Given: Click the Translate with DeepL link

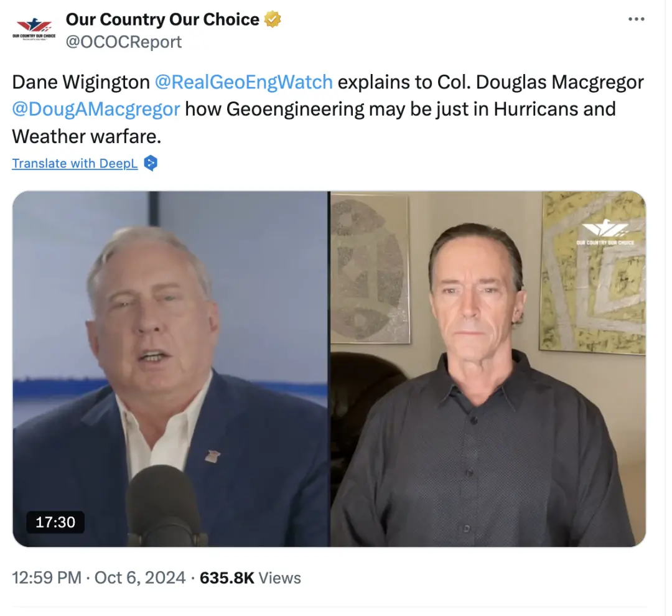Looking at the screenshot, I should [75, 163].
